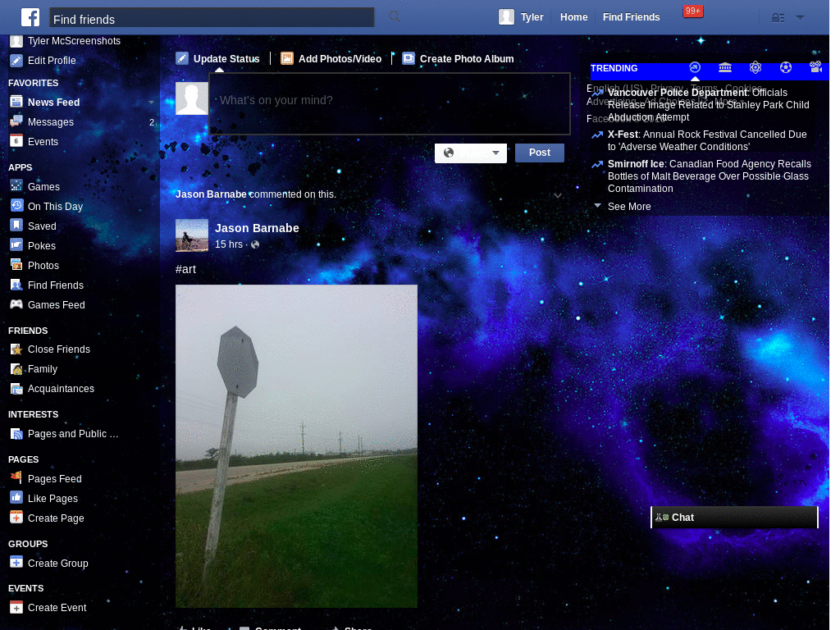Click the Games app icon
The width and height of the screenshot is (840, 630).
click(x=16, y=186)
